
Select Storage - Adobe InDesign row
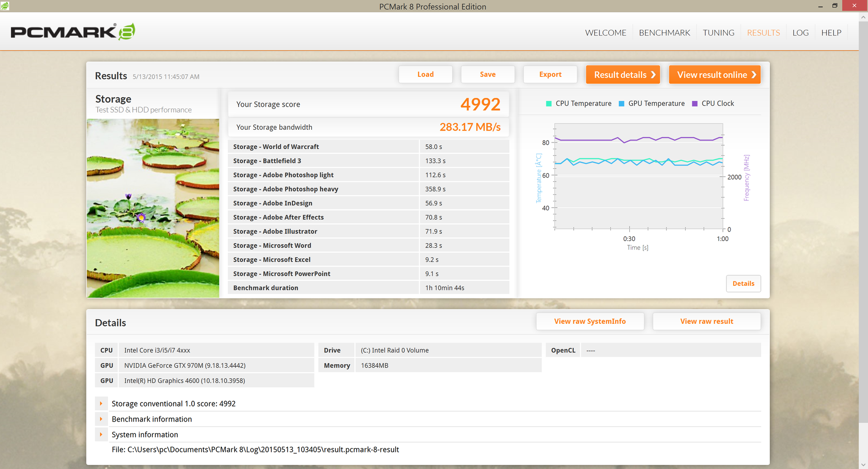coord(368,203)
